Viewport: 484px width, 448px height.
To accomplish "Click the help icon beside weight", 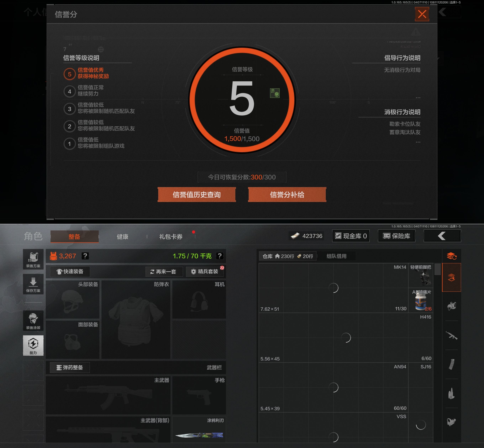I will tap(220, 256).
